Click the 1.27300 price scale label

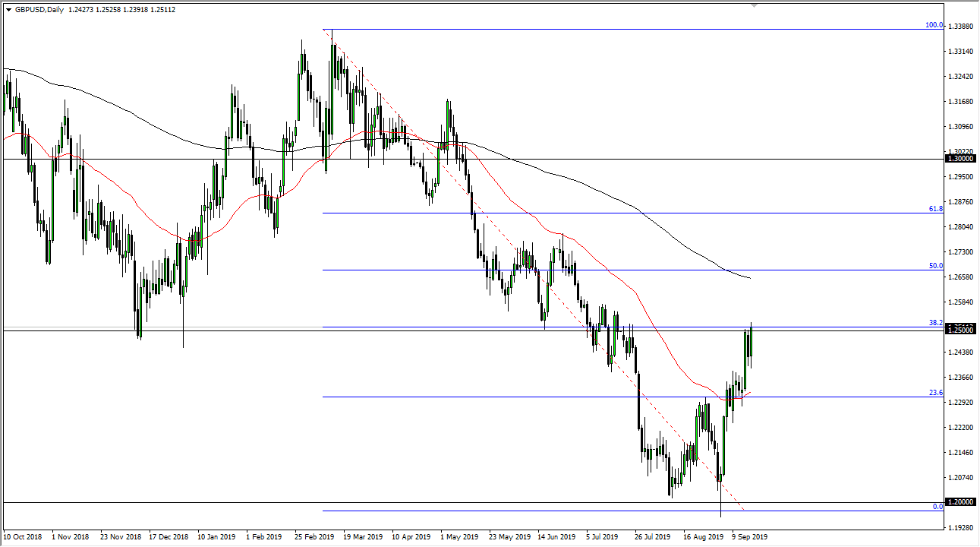point(961,252)
